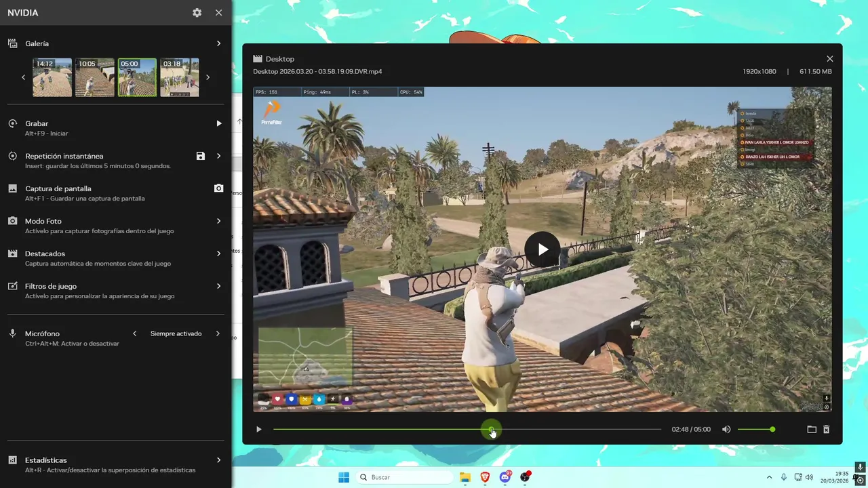Close the NVIDIA overlay panel
This screenshot has height=488, width=868.
click(218, 13)
